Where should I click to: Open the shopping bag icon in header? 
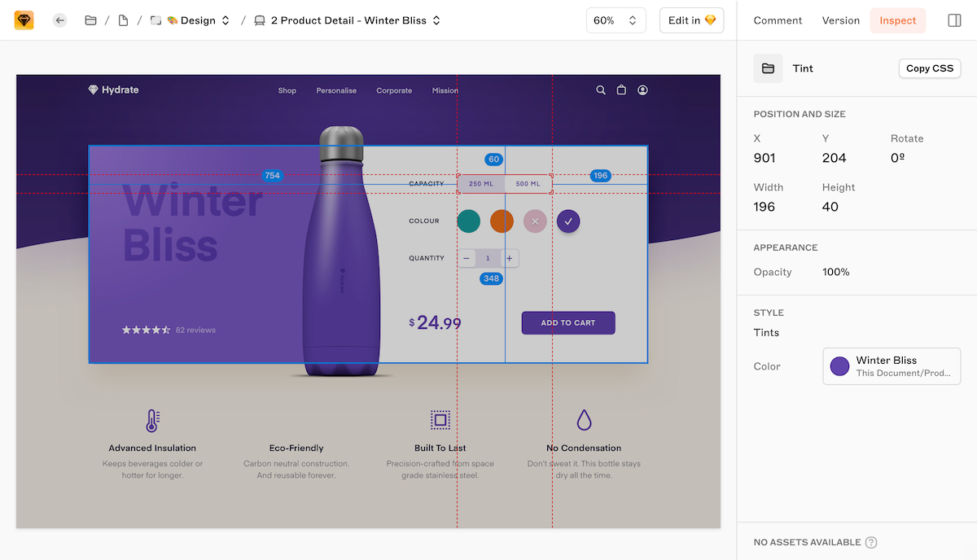pos(621,90)
